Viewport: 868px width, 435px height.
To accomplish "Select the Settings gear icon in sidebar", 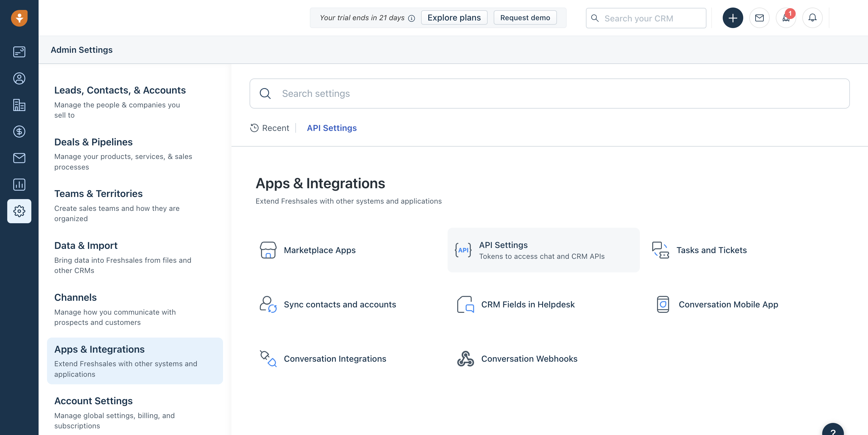I will tap(19, 211).
